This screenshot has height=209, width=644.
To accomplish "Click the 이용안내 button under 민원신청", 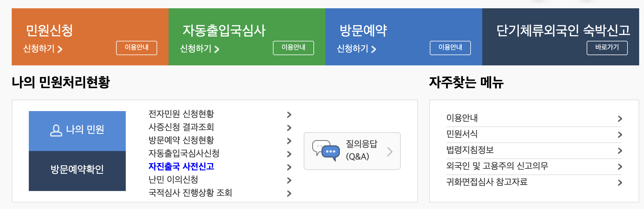I will [x=137, y=48].
